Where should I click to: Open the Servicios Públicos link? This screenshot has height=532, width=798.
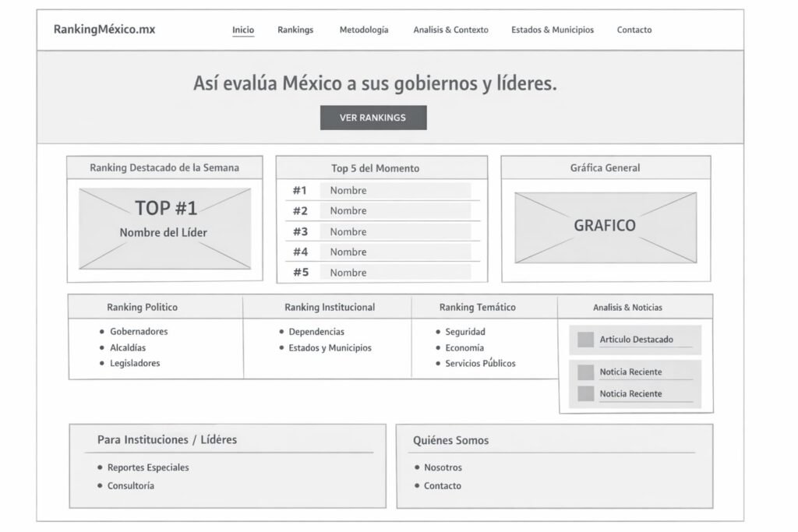coord(480,364)
